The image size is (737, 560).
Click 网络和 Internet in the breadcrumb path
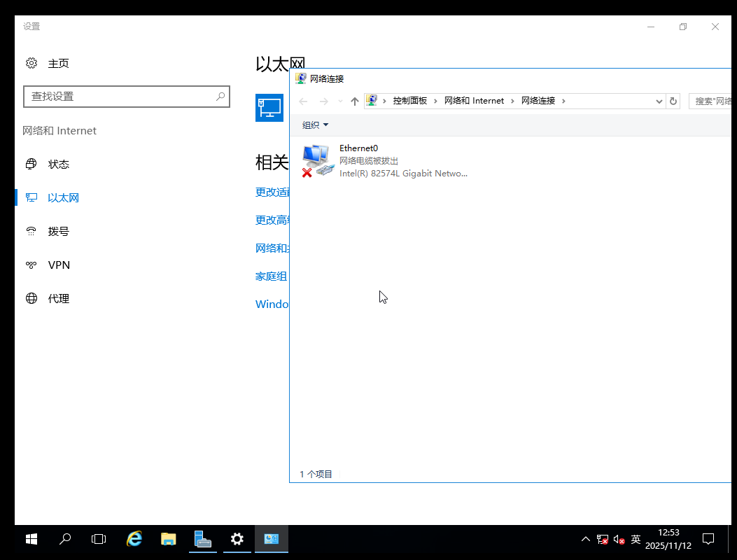pos(474,101)
